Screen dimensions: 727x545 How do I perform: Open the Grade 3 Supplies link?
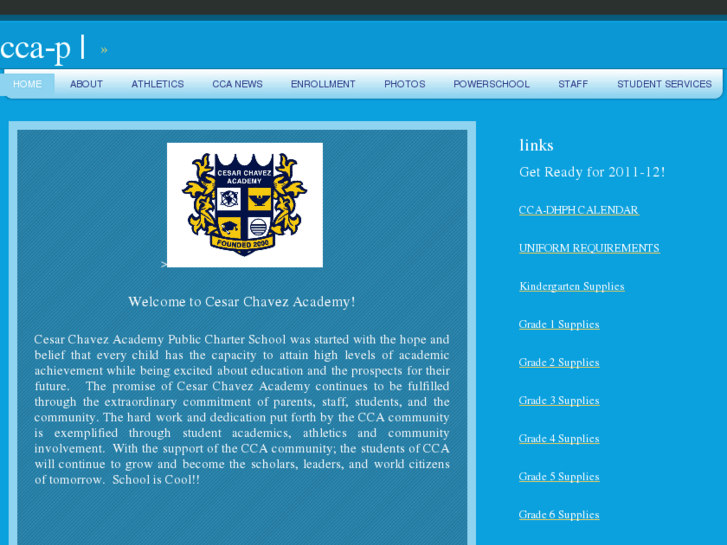coord(559,400)
